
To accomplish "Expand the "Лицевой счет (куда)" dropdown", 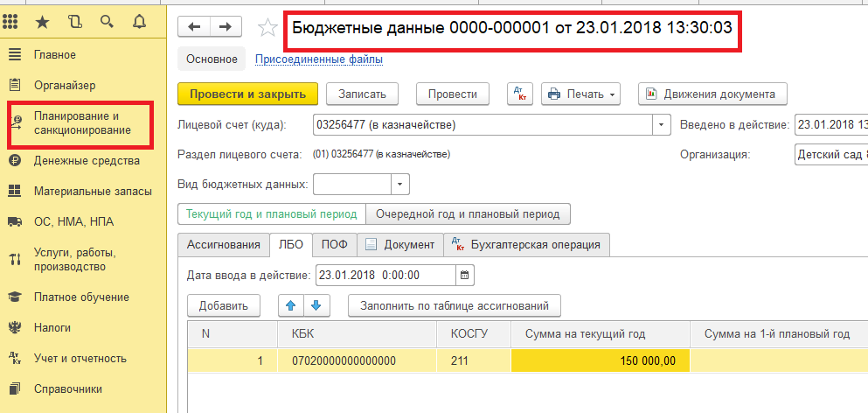I will (x=661, y=125).
